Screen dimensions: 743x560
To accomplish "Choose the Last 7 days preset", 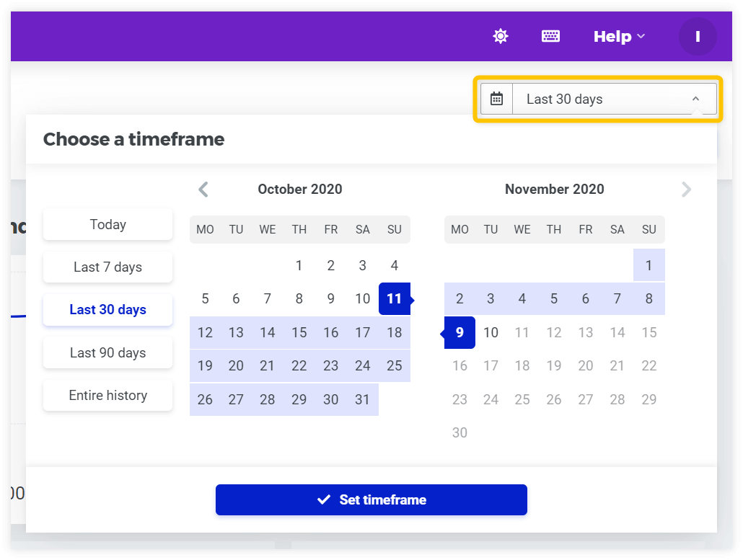I will point(107,267).
